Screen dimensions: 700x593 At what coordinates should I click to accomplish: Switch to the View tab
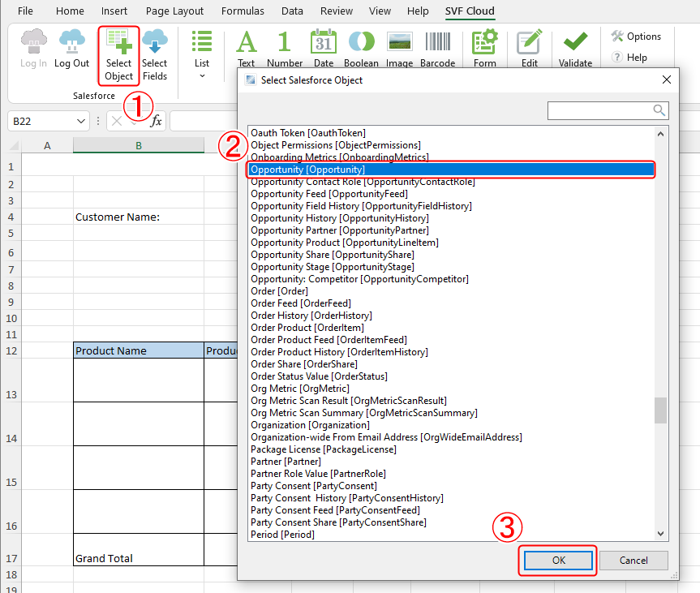pyautogui.click(x=380, y=11)
